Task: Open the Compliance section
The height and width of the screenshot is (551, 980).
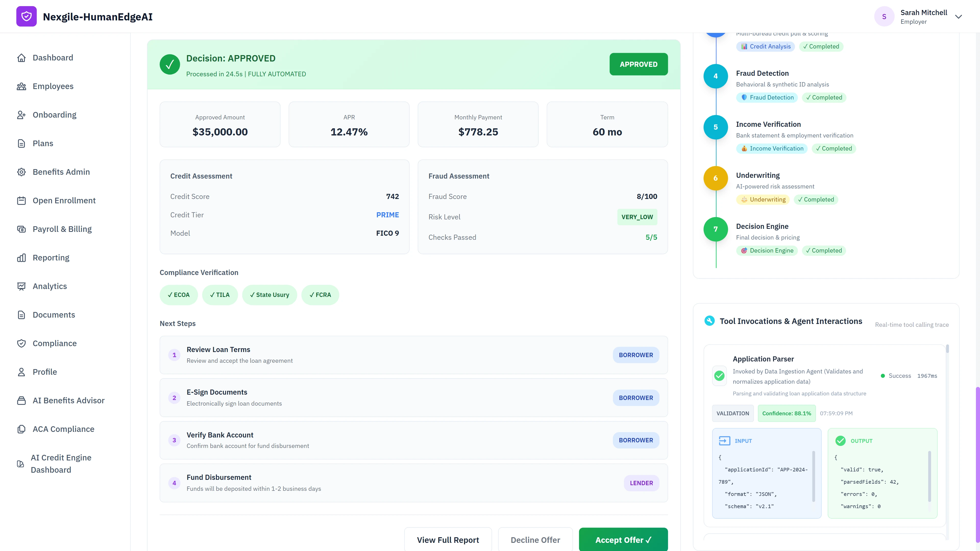Action: [x=54, y=343]
